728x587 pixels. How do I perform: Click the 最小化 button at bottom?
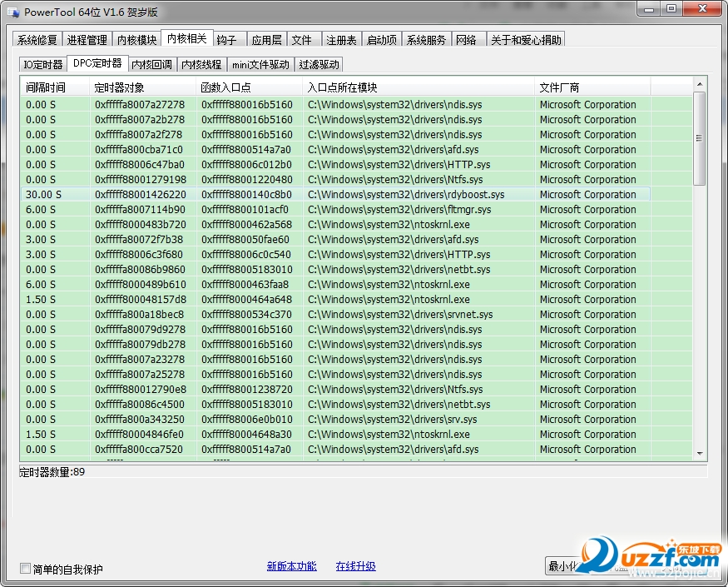[x=563, y=565]
